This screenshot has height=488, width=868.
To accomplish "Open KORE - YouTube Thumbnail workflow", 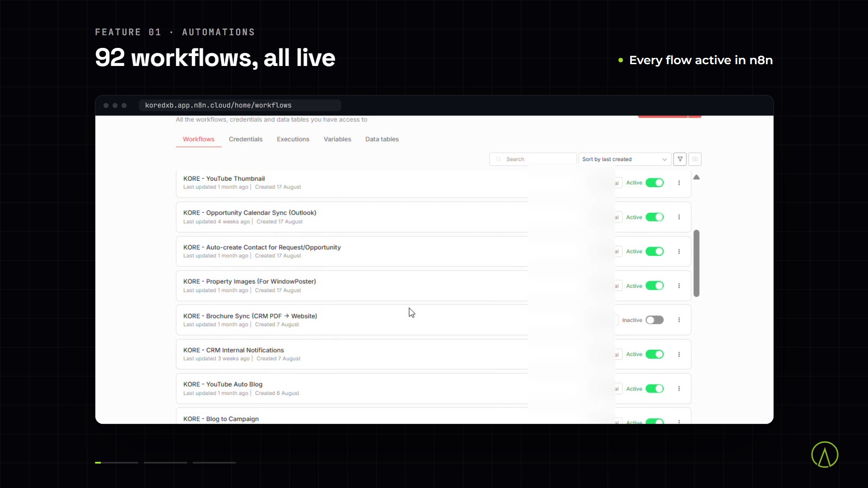I will (x=224, y=178).
